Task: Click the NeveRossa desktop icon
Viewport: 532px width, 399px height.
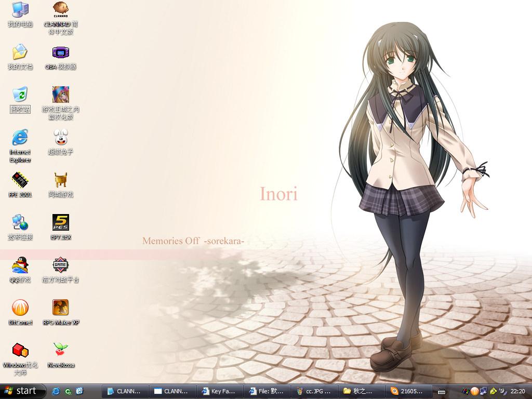Action: click(61, 355)
